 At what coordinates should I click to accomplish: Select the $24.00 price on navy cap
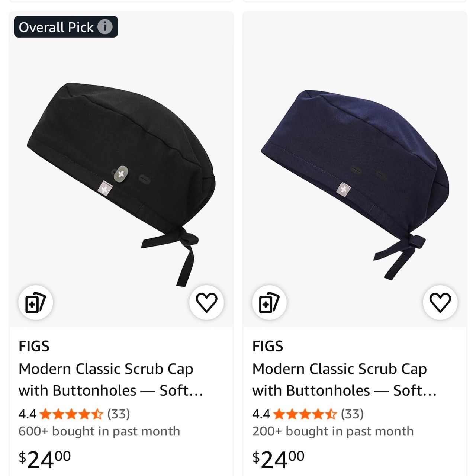coord(278,460)
